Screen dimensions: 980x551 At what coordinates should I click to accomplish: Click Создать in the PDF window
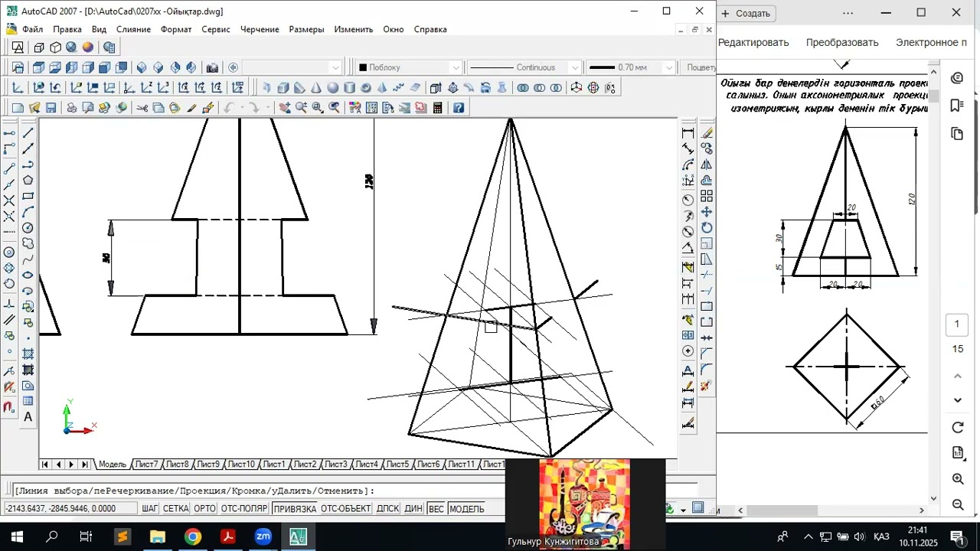(746, 13)
